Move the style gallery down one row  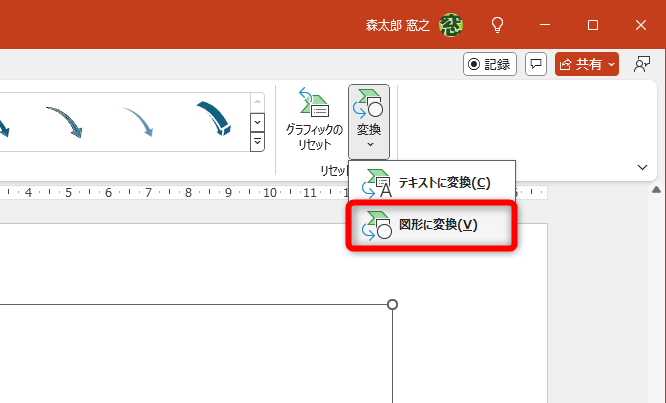click(257, 122)
